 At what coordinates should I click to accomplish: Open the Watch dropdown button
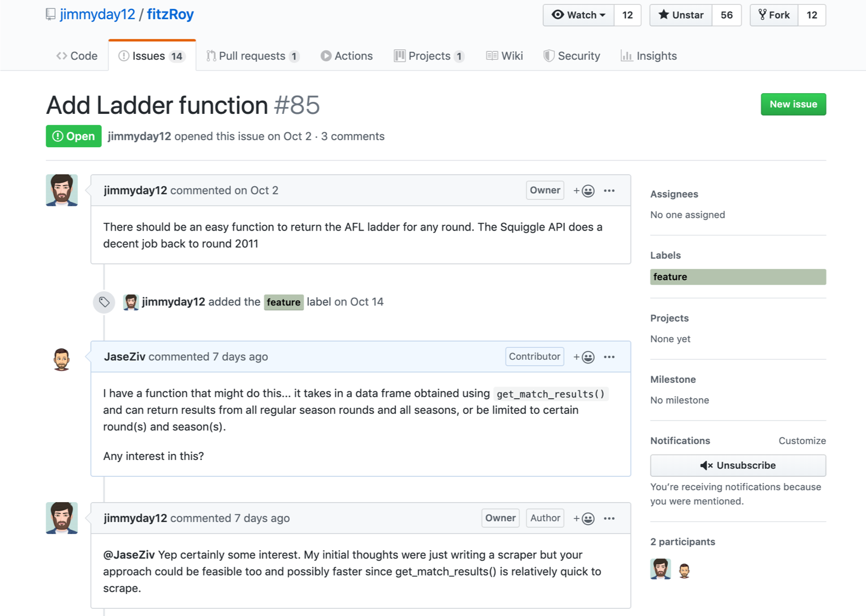pyautogui.click(x=579, y=15)
